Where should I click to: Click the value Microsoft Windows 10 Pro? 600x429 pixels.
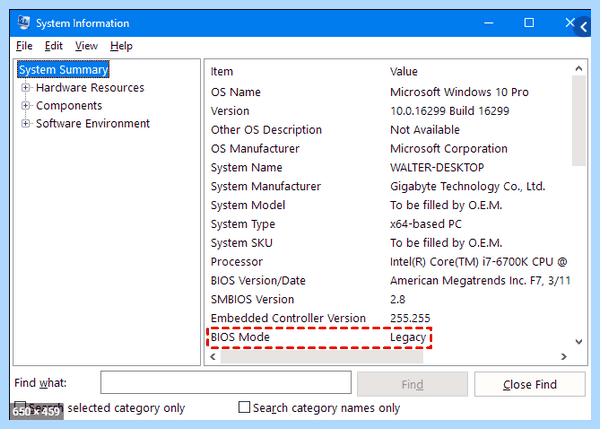(x=459, y=92)
